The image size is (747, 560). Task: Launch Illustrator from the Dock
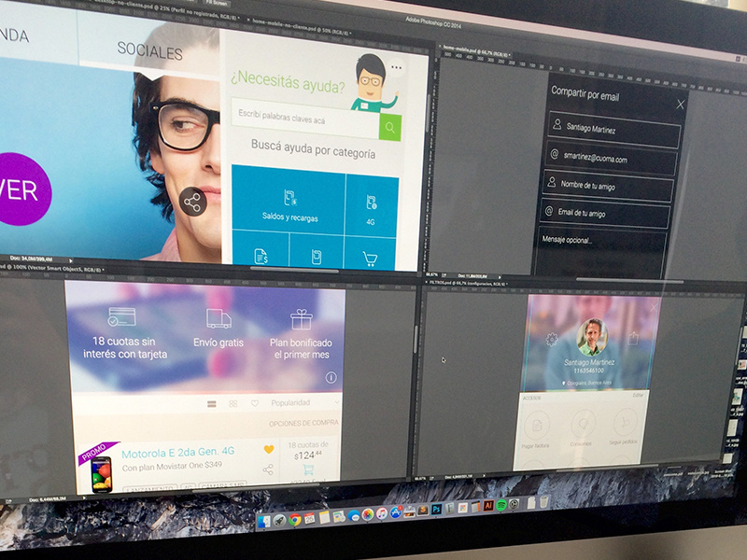coord(488,506)
